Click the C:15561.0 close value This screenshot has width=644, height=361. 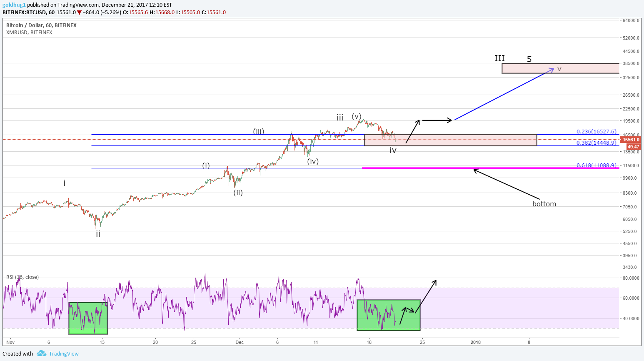[x=214, y=13]
